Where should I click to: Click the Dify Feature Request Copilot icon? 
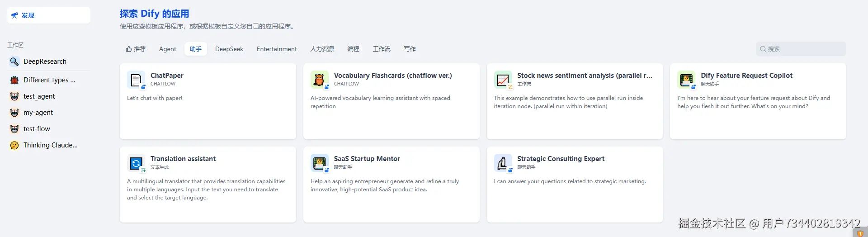[686, 80]
